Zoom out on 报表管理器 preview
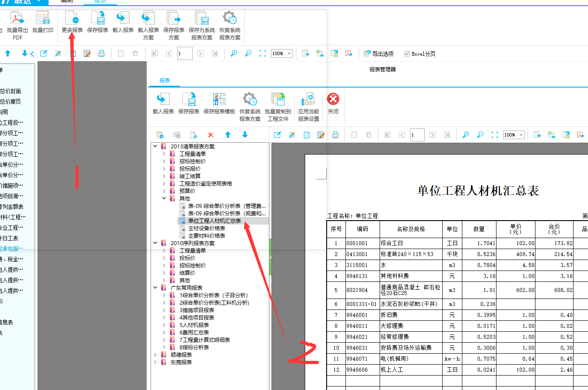Screen dimensions: 588x390 (x=480, y=135)
